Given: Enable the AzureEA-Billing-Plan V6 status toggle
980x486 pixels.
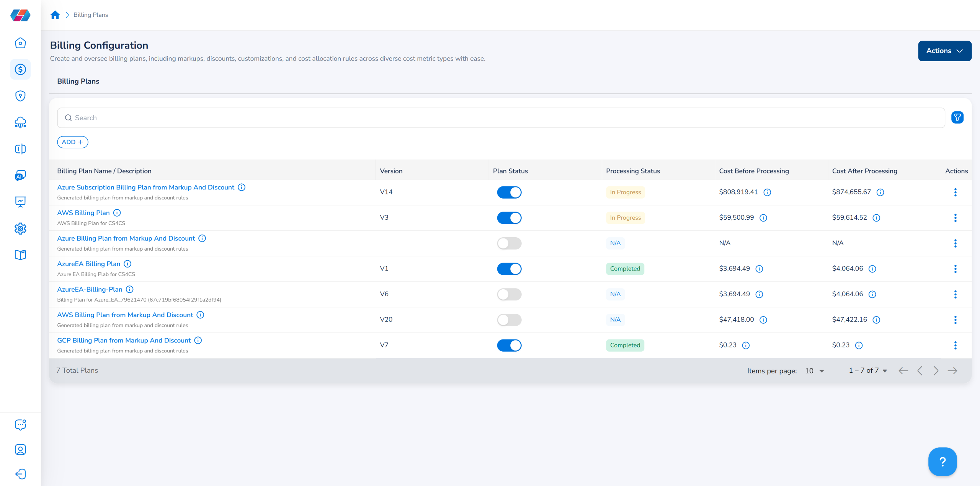Looking at the screenshot, I should pos(509,294).
